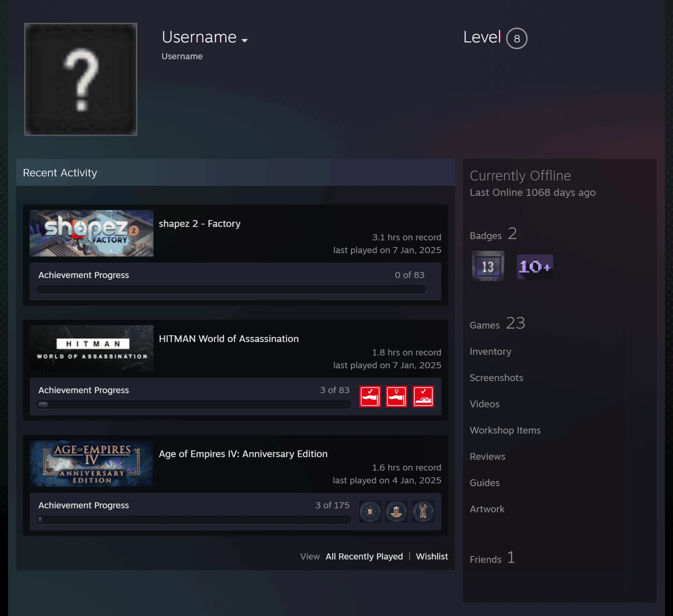Open Guides in the sidebar
Viewport: 673px width, 616px height.
pos(484,483)
